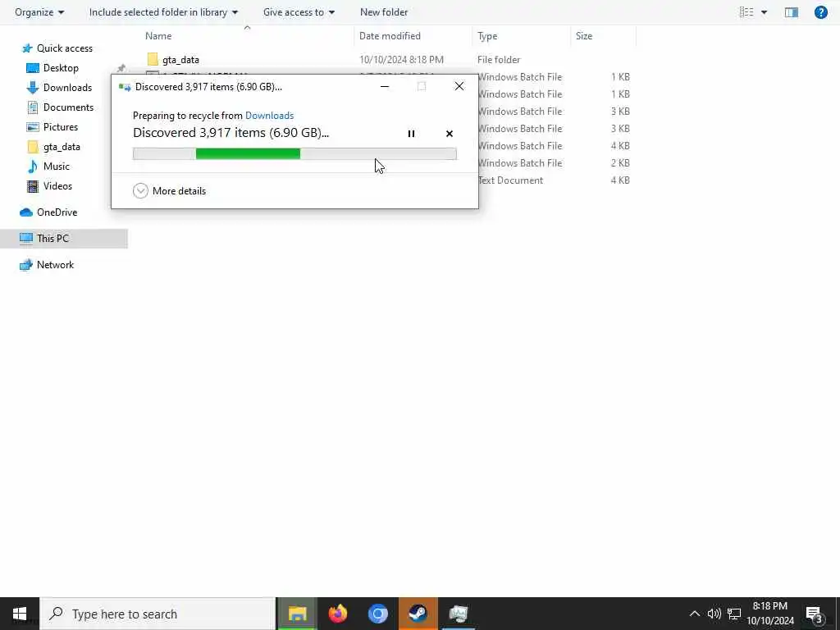Click the taskbar search box

point(157,614)
